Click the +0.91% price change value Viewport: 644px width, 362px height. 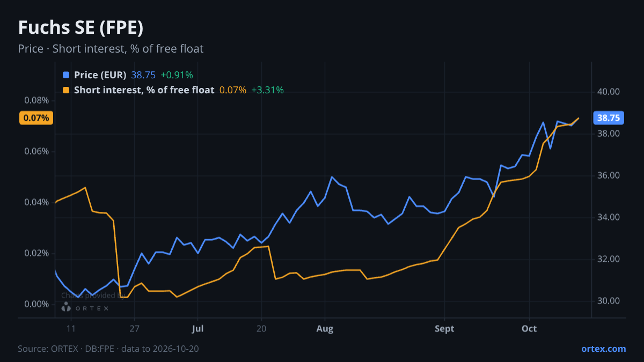tap(177, 75)
